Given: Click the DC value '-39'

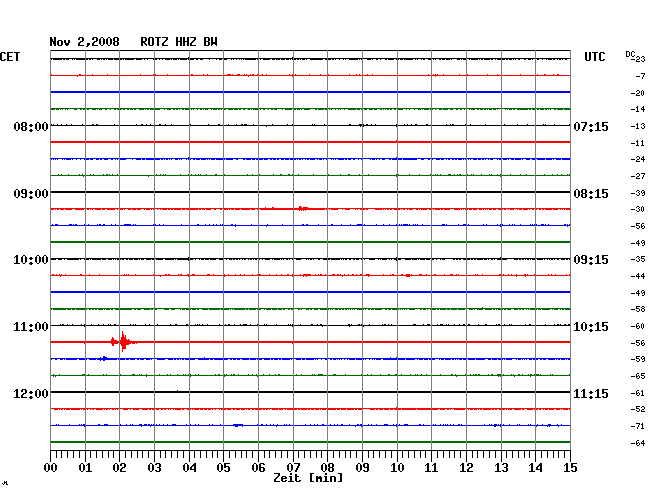Looking at the screenshot, I should tap(638, 193).
